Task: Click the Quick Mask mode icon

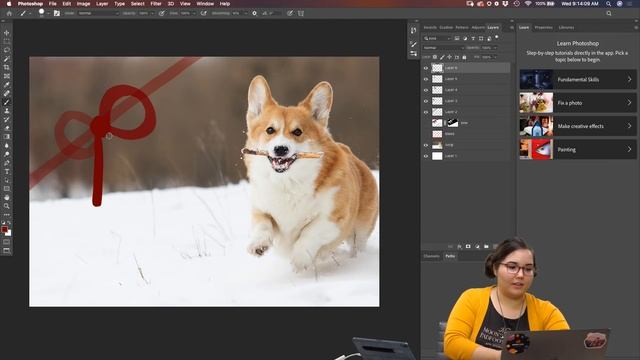Action: coord(7,242)
